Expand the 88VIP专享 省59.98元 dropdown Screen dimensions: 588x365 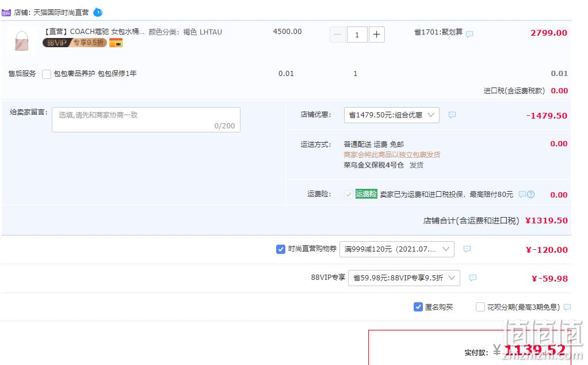coord(404,278)
